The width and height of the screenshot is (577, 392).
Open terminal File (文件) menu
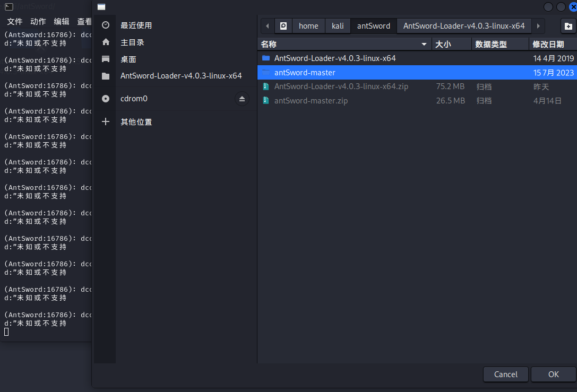coord(15,22)
